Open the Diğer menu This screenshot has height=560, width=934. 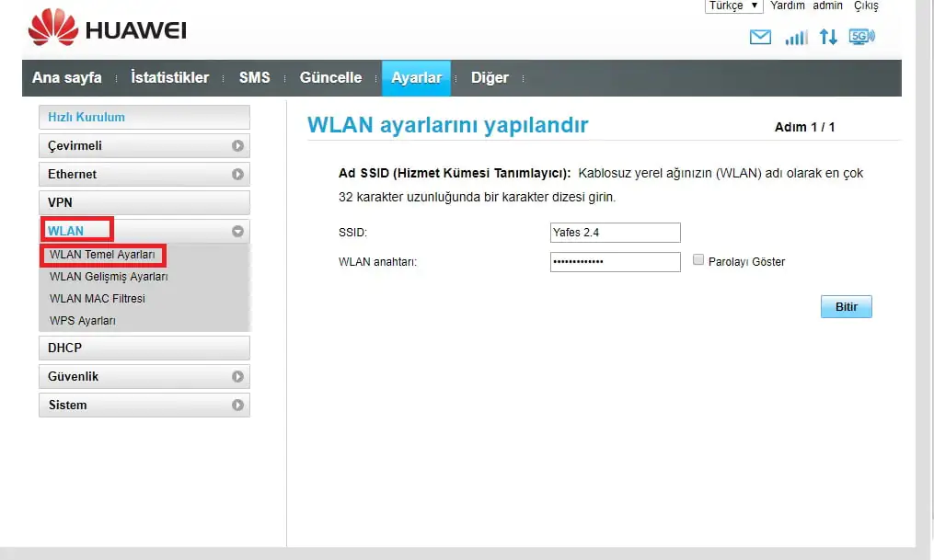tap(490, 77)
